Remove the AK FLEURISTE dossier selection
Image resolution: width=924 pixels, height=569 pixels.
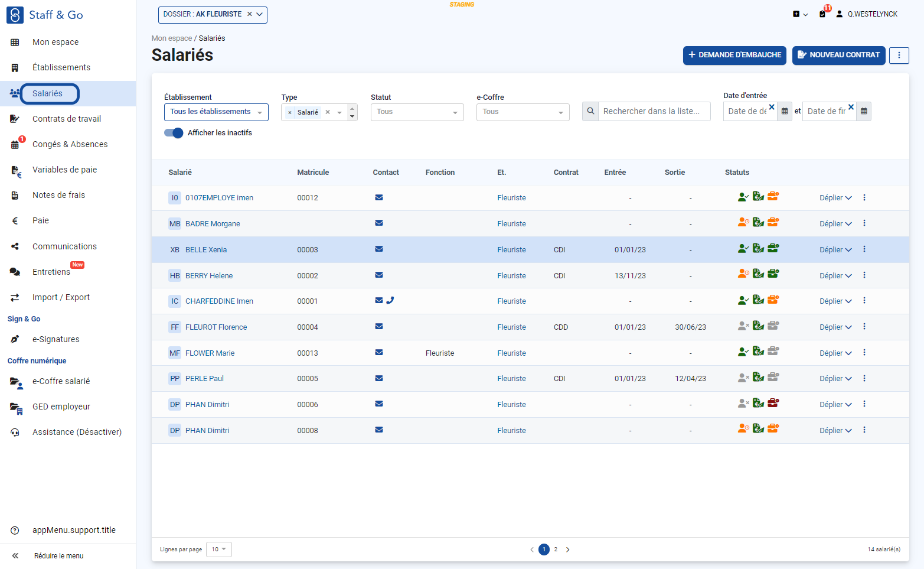(x=250, y=14)
